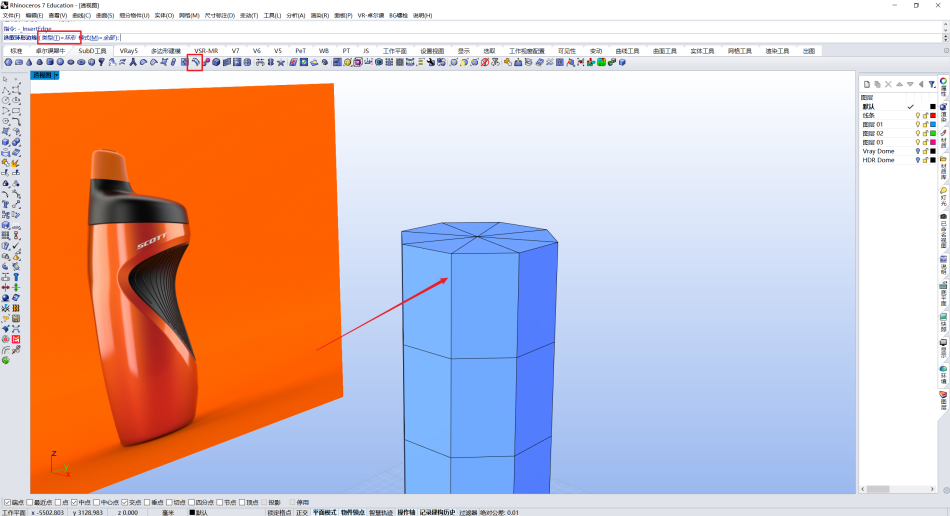Open the File (F) menu
Viewport: 950px width, 516px height.
click(12, 15)
